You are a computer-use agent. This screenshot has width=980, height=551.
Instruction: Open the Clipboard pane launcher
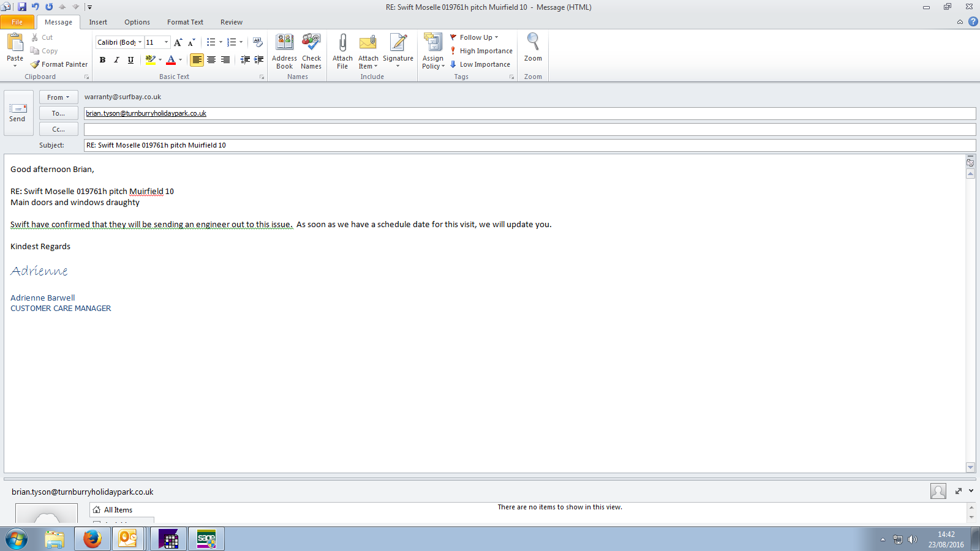coord(87,77)
